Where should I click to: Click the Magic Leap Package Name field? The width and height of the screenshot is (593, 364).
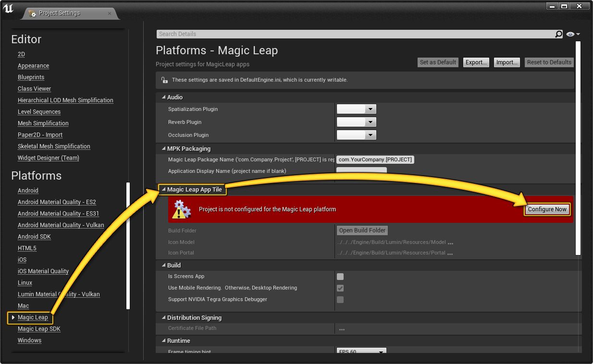[375, 160]
